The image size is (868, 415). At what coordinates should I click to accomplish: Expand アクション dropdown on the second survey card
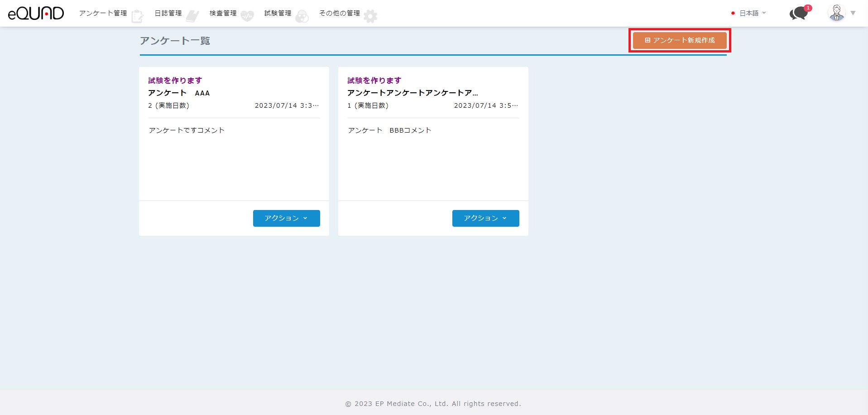pos(485,218)
